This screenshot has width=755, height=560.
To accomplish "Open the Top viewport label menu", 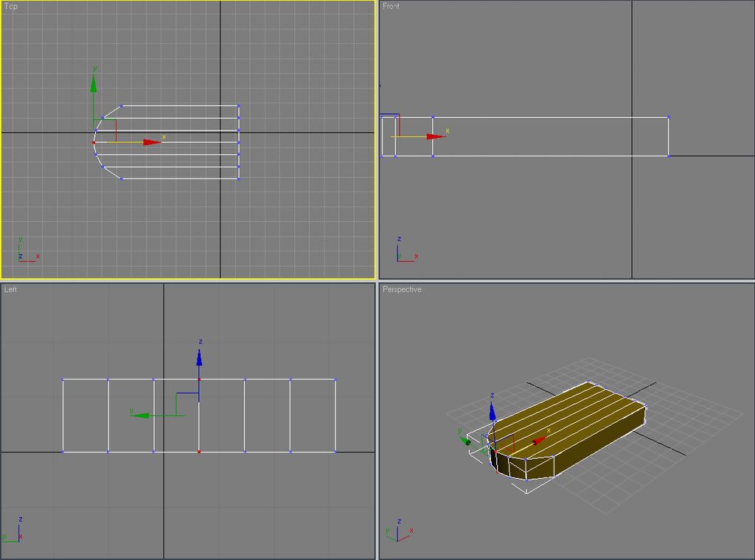I will point(10,6).
